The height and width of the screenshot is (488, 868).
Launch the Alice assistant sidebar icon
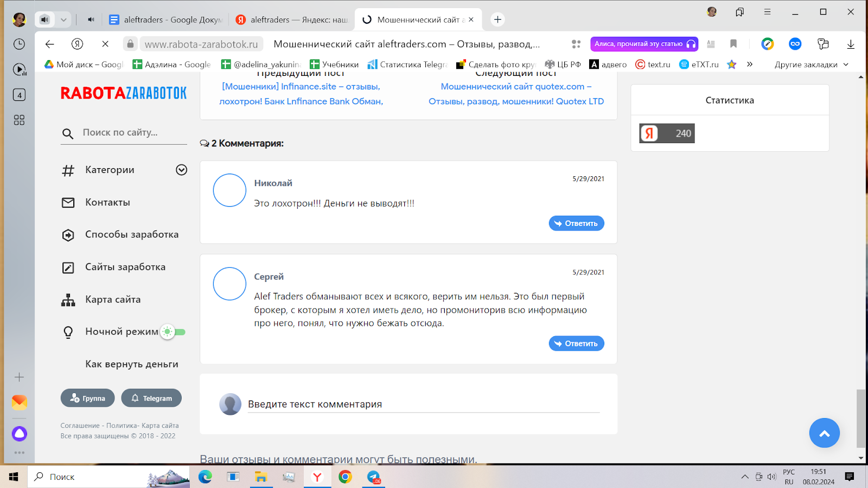(19, 434)
